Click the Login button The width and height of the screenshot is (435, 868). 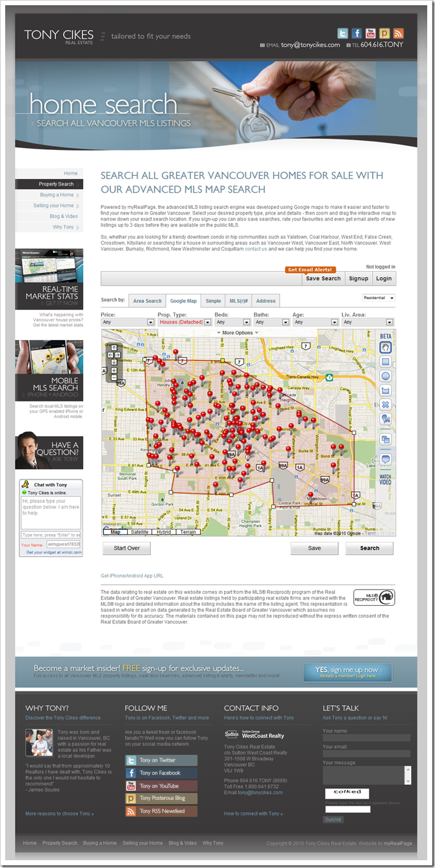pyautogui.click(x=384, y=278)
